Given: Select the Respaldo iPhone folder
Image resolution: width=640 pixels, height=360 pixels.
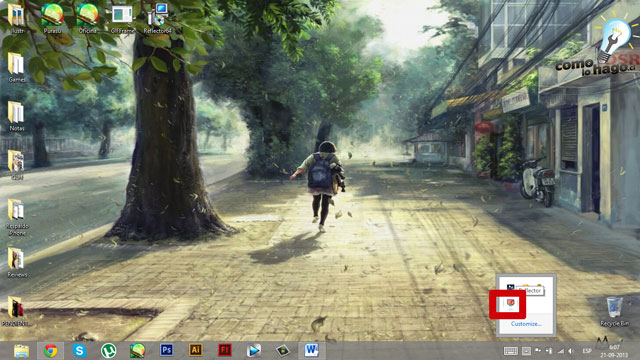Looking at the screenshot, I should point(16,218).
